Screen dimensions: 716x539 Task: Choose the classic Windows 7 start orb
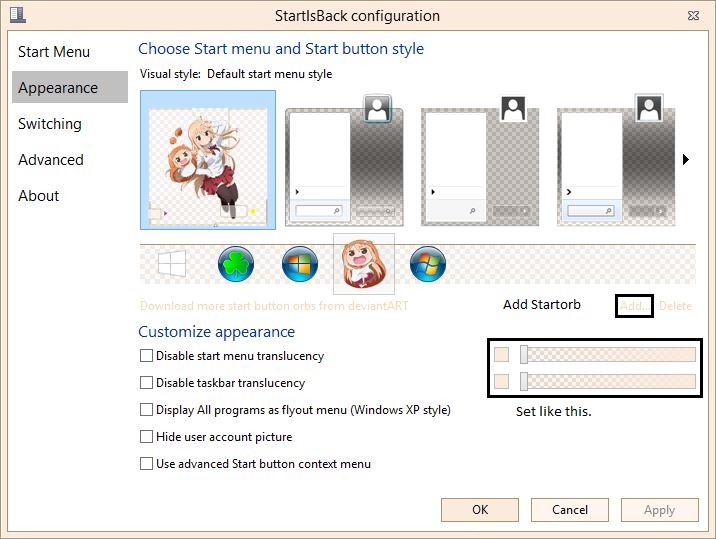(427, 264)
